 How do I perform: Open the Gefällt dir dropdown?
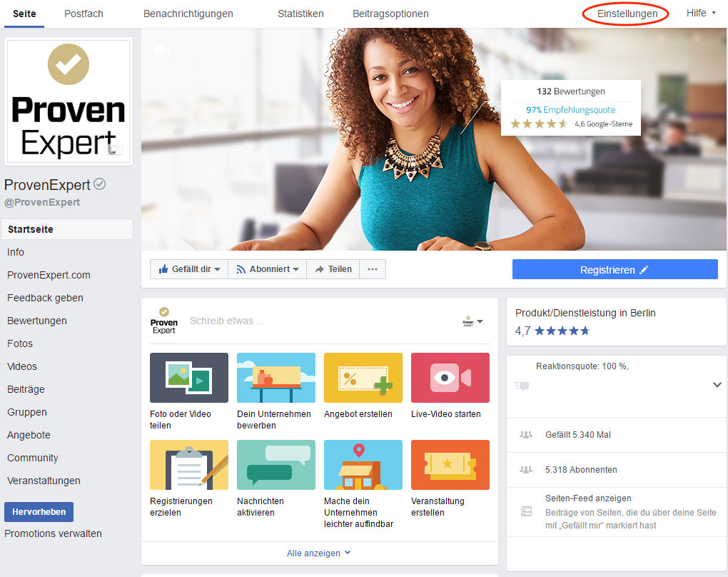[x=189, y=269]
